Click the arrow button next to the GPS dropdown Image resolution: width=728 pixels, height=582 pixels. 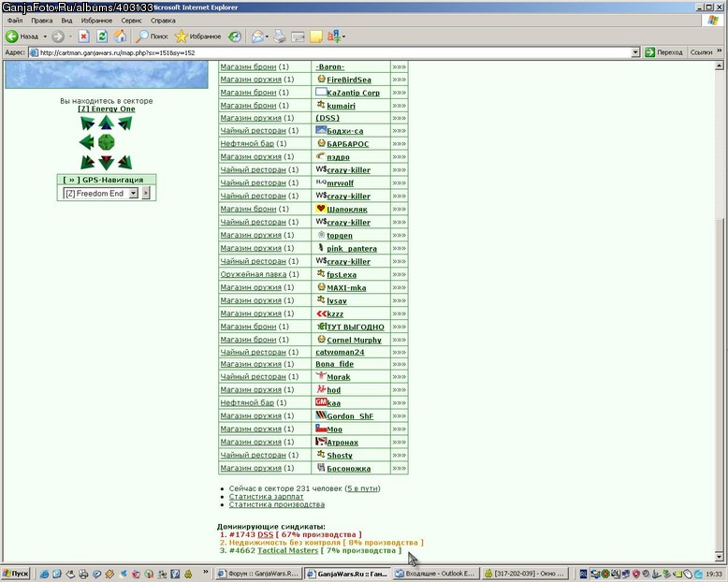click(146, 193)
